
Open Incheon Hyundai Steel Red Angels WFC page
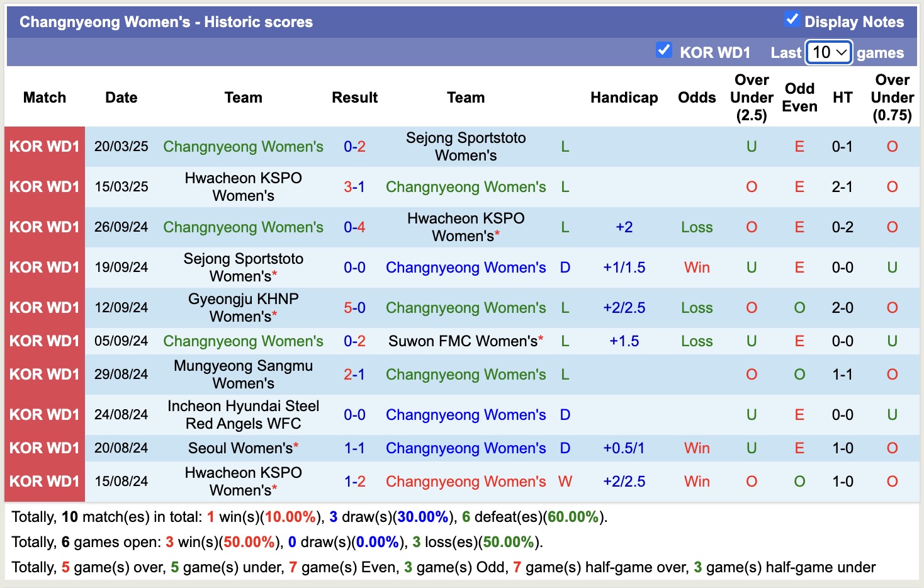243,414
